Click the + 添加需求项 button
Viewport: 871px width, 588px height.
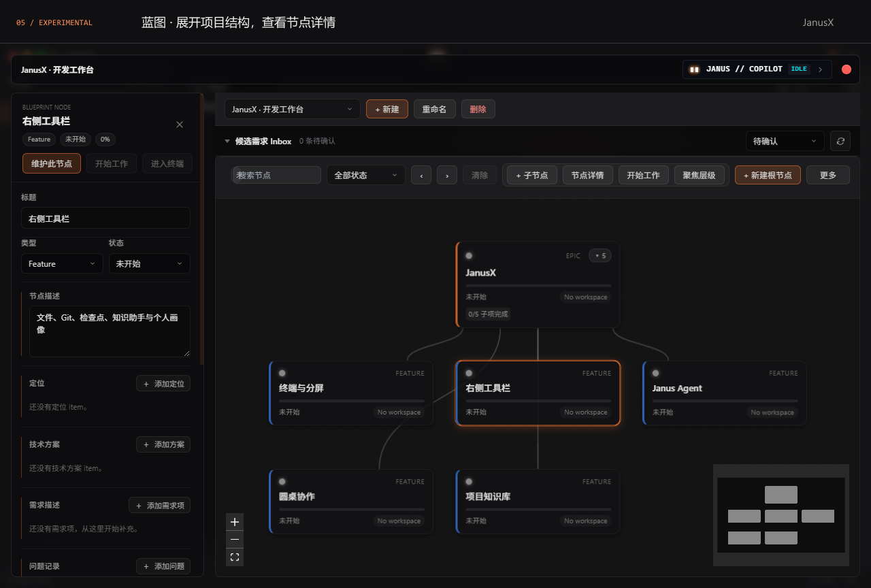[x=159, y=505]
